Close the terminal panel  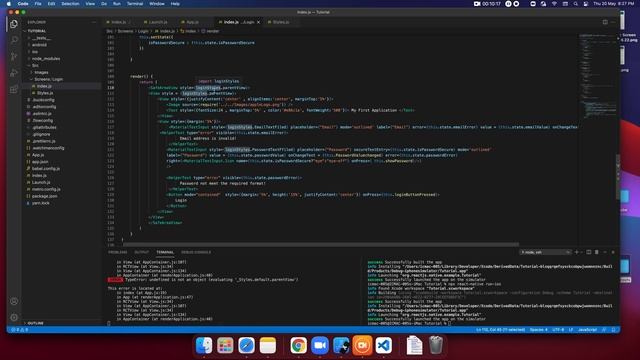(613, 252)
